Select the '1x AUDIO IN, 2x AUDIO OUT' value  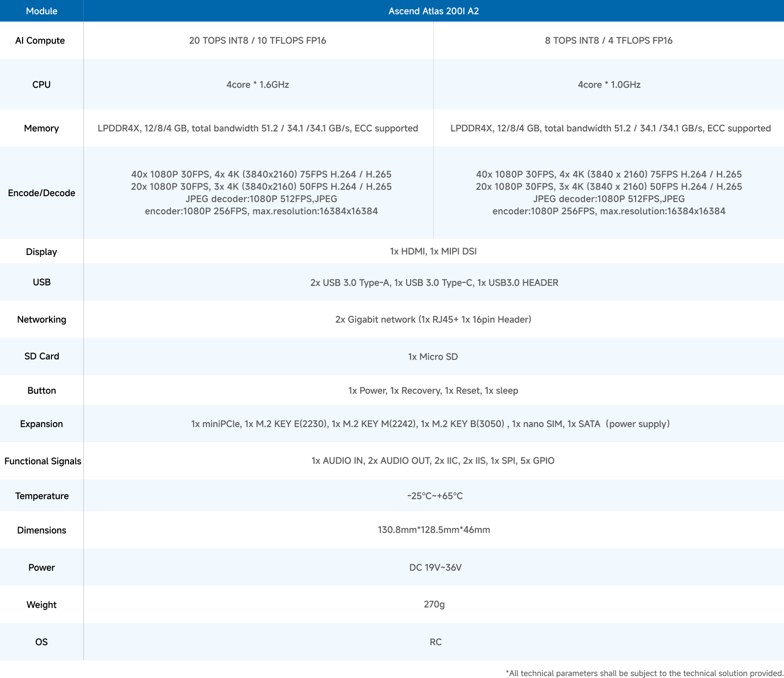click(433, 461)
